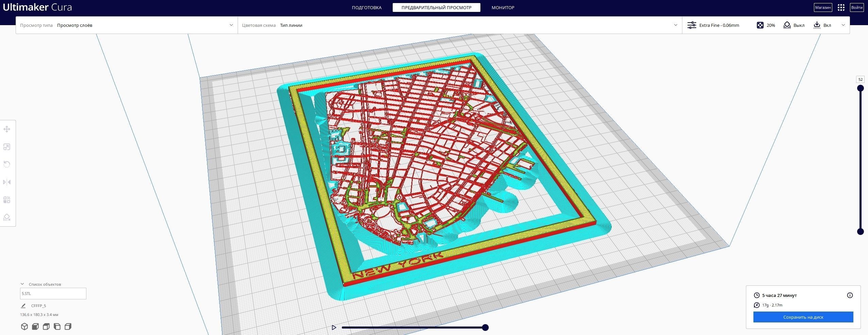This screenshot has width=868, height=335.
Task: Click the filament spool material icon
Action: (757, 305)
